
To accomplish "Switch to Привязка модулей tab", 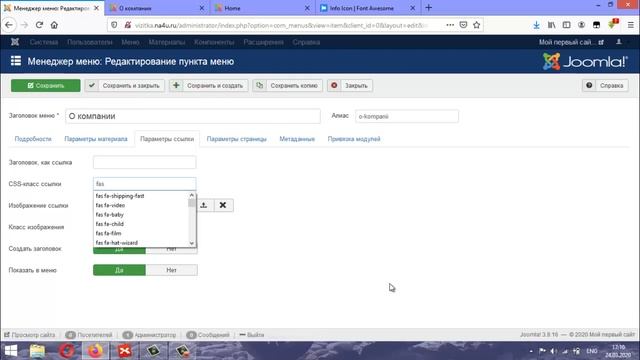I will (354, 139).
